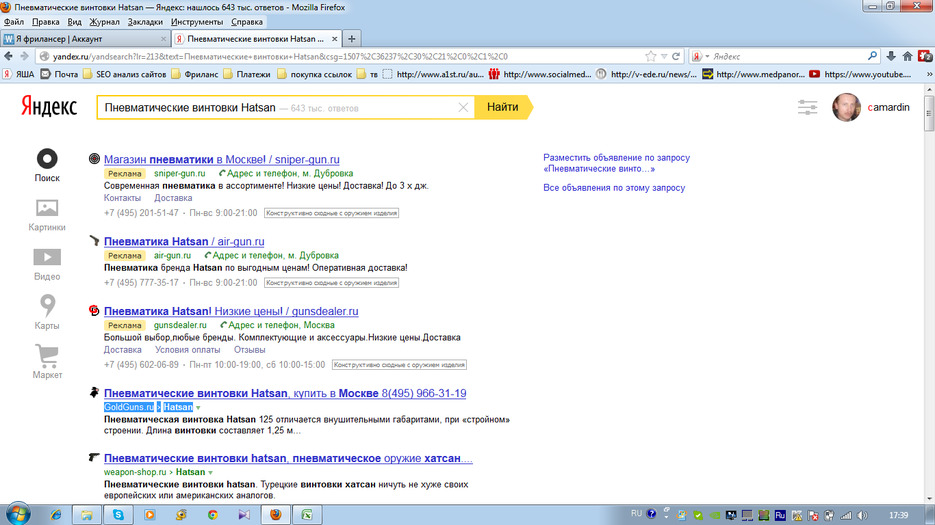The image size is (935, 525).
Task: Open the GoldGuns Hatsan rifles result title
Action: [x=285, y=393]
